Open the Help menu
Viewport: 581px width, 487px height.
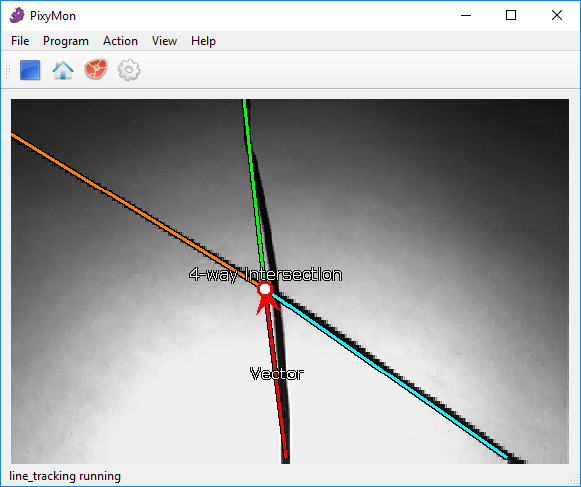pyautogui.click(x=203, y=41)
